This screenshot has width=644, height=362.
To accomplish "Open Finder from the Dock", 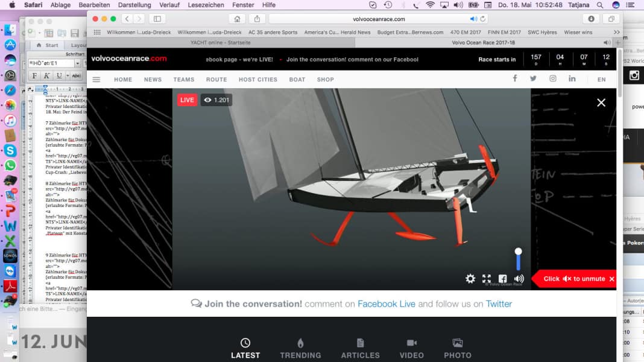I will point(10,30).
